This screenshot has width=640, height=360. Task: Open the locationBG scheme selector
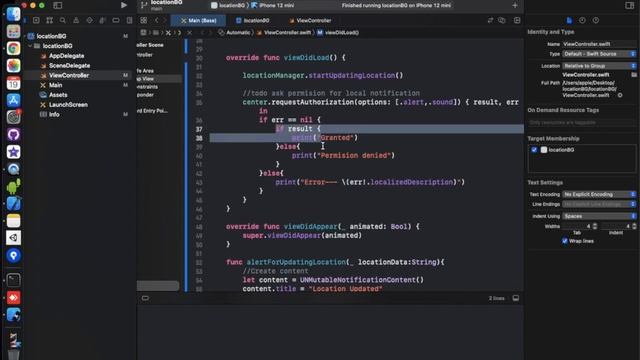228,5
